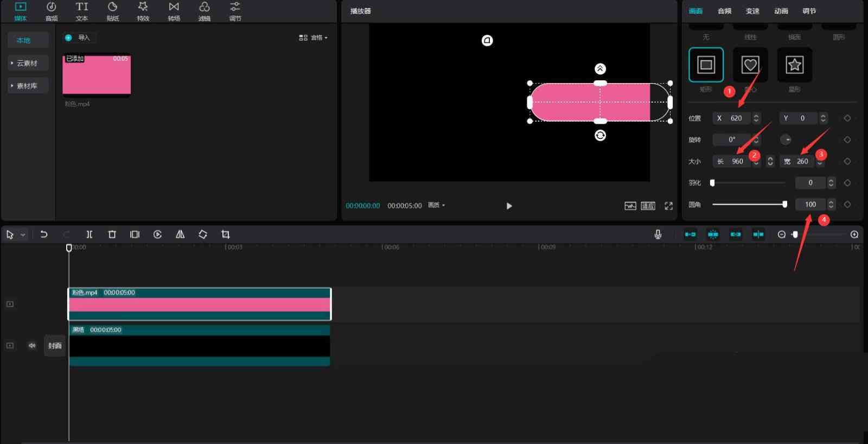The height and width of the screenshot is (444, 868).
Task: Click the rotate handle below the mask in preview
Action: (x=600, y=135)
